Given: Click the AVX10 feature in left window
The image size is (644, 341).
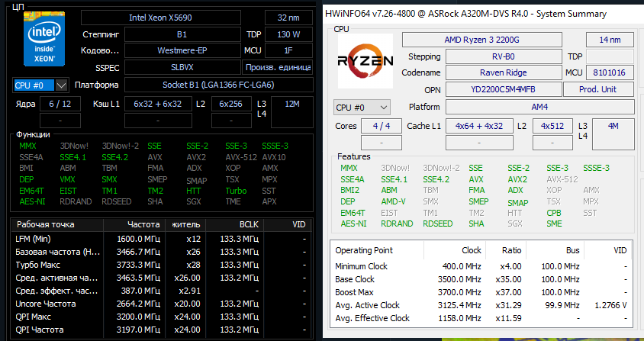Looking at the screenshot, I should [273, 157].
